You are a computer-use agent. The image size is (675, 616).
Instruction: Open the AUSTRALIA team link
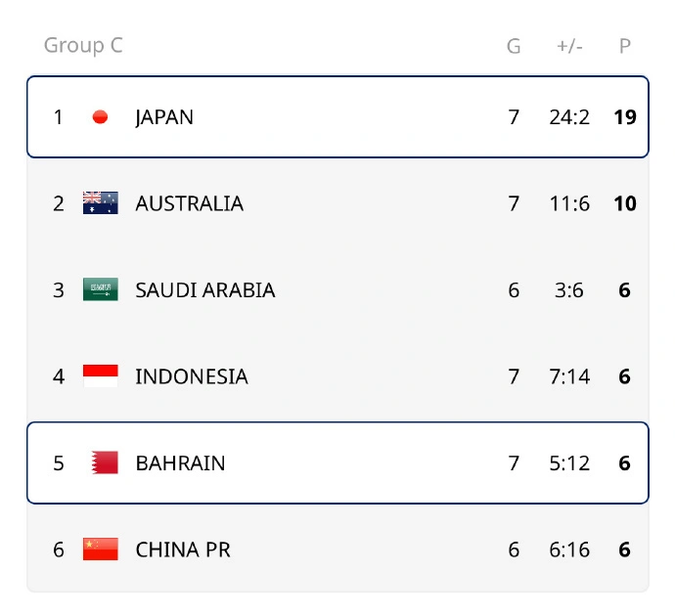[x=190, y=203]
